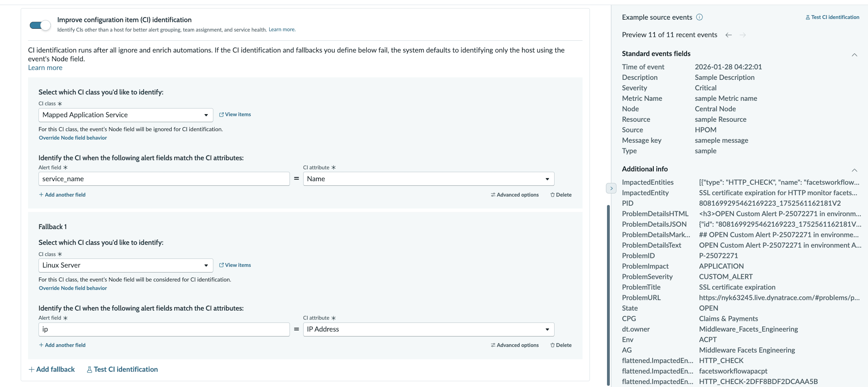Screen dimensions: 868x387
Task: Toggle Improve configuration item identification switch
Action: pyautogui.click(x=40, y=25)
